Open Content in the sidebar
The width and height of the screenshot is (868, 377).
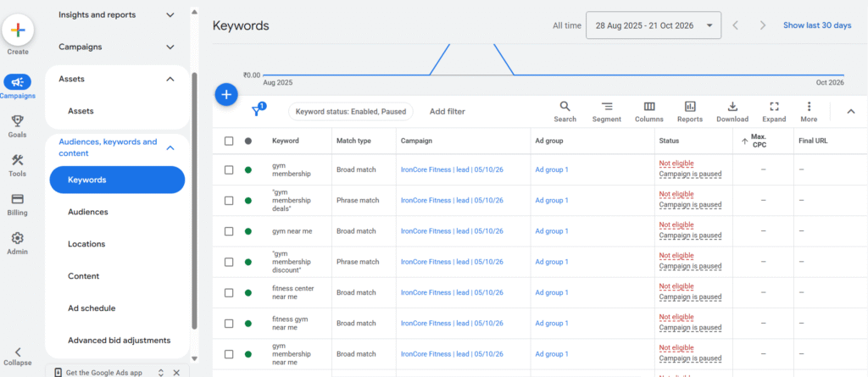[84, 276]
